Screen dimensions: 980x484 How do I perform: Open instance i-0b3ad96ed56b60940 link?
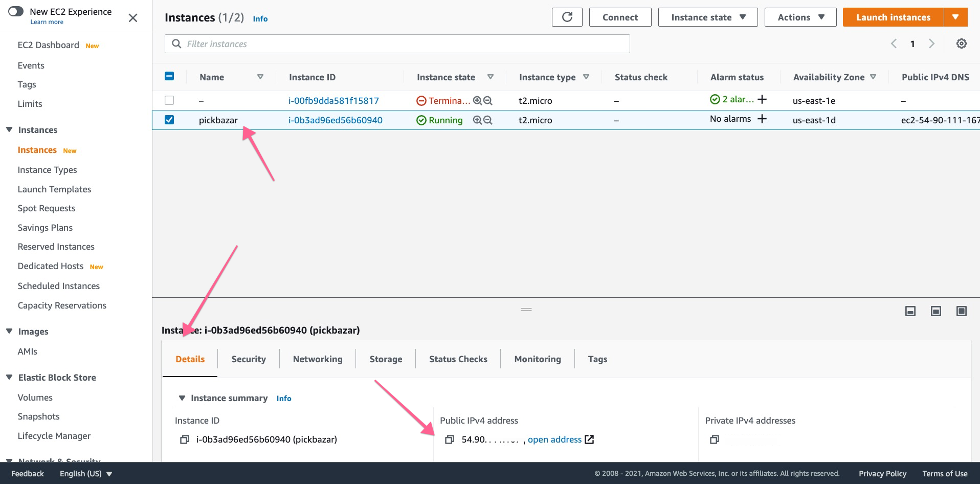click(335, 120)
